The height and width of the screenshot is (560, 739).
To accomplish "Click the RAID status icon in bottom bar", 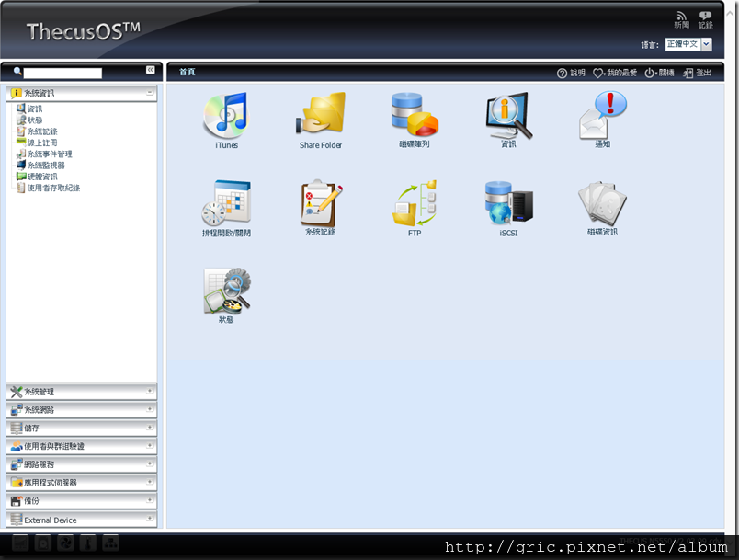I will tap(20, 543).
